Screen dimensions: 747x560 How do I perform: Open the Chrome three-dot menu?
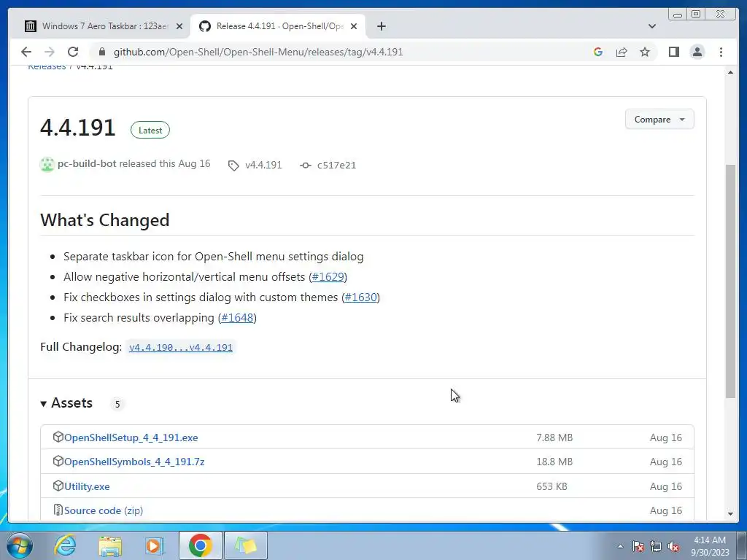721,52
